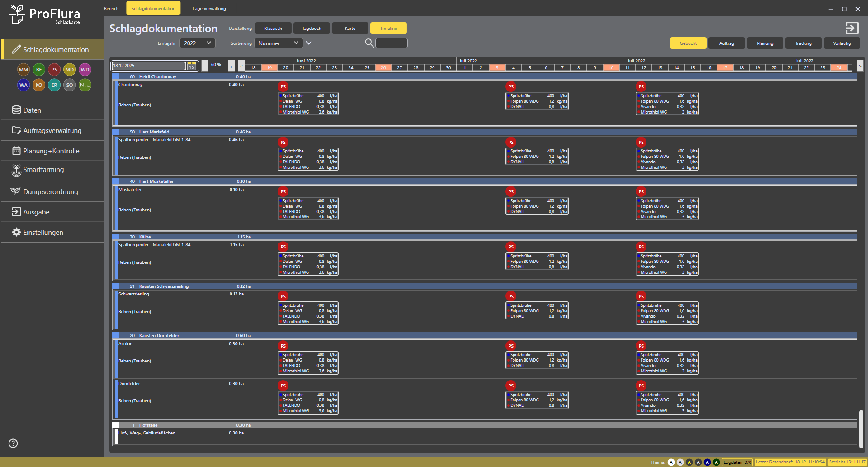Switch display to Karte view
868x467 pixels.
click(350, 29)
